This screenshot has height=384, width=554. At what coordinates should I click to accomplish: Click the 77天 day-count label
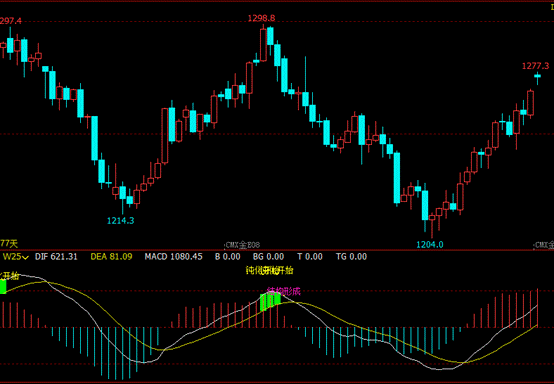9,243
